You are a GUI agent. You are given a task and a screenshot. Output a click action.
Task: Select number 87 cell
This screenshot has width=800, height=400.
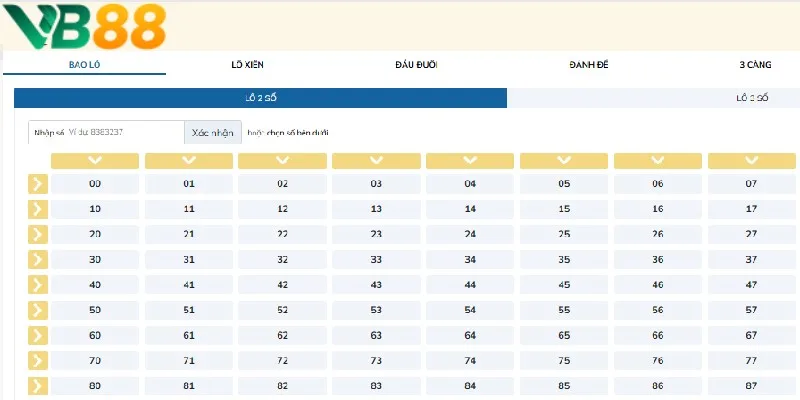coord(751,386)
